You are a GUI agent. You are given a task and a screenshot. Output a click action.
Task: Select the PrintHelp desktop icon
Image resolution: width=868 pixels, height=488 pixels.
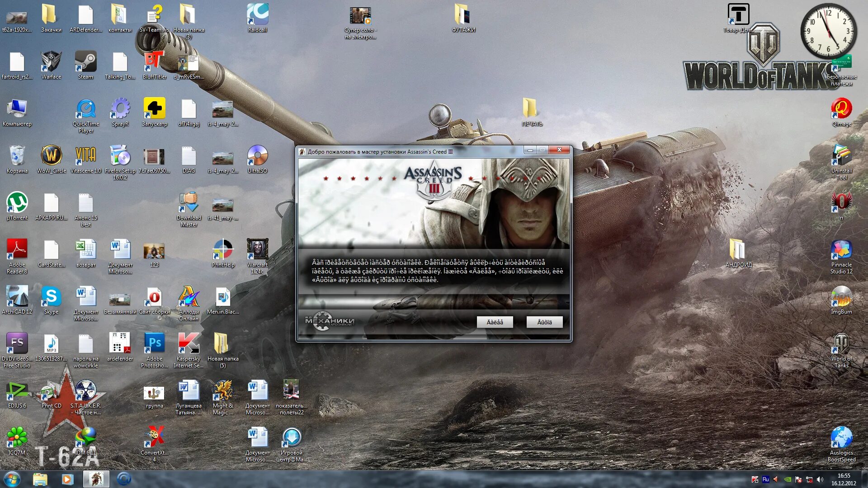click(223, 253)
